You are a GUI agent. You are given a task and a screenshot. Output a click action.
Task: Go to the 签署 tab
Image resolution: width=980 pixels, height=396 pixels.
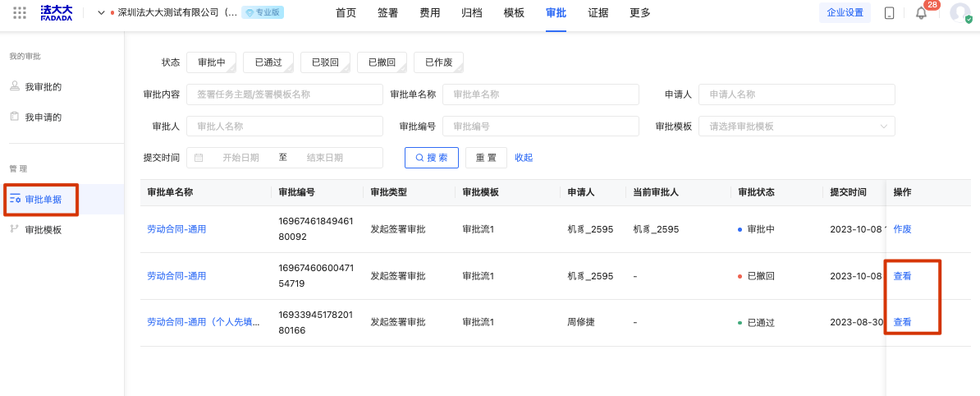[x=387, y=12]
